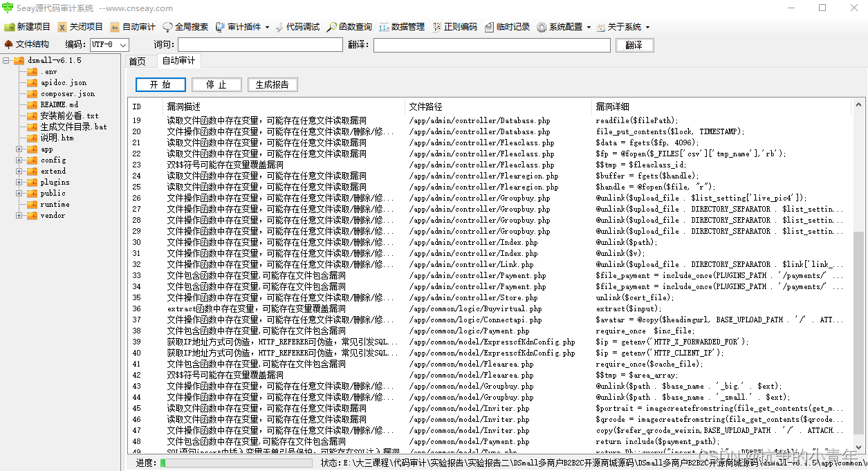The width and height of the screenshot is (868, 471).
Task: Click the audit progress bar
Action: [236, 463]
